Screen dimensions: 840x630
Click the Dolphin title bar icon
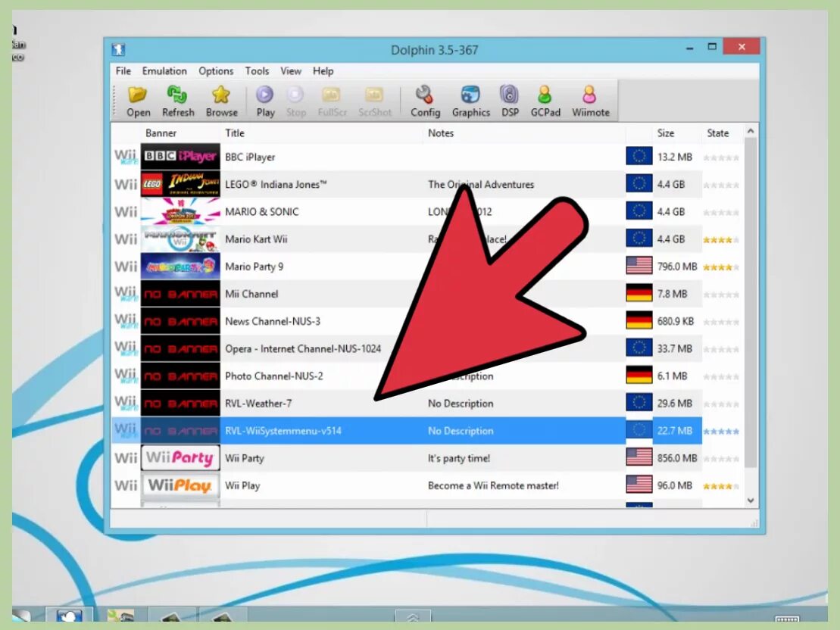(x=118, y=50)
